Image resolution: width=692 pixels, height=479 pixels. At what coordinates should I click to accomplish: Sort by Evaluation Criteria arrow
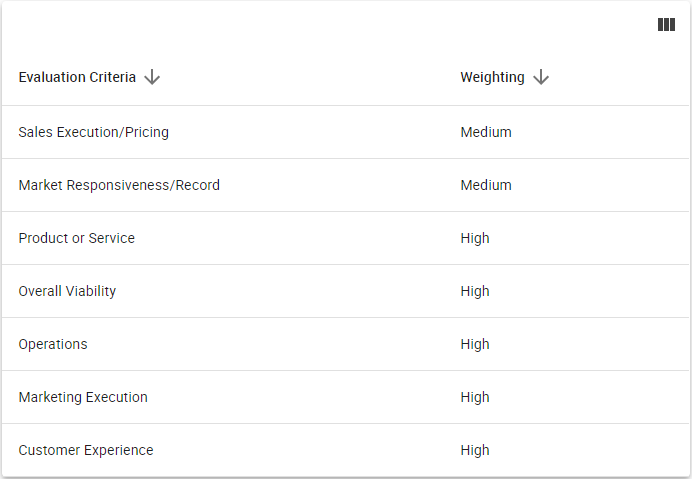(152, 77)
